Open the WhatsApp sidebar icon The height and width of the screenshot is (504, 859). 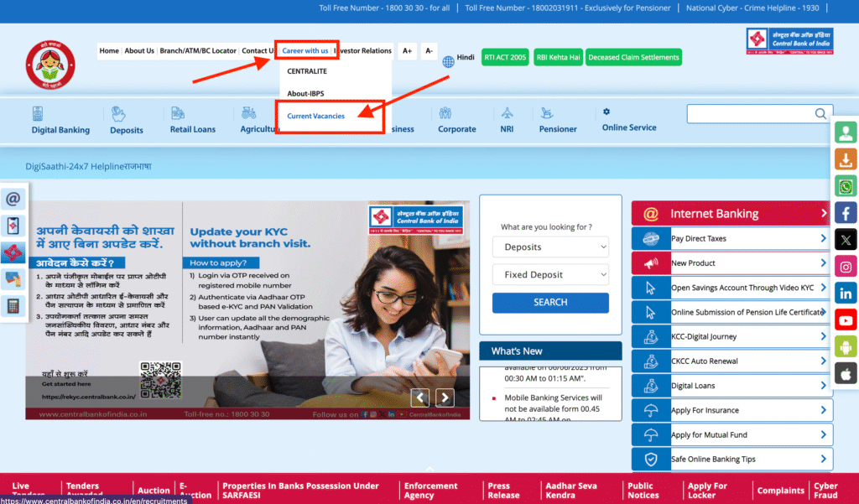pos(846,186)
